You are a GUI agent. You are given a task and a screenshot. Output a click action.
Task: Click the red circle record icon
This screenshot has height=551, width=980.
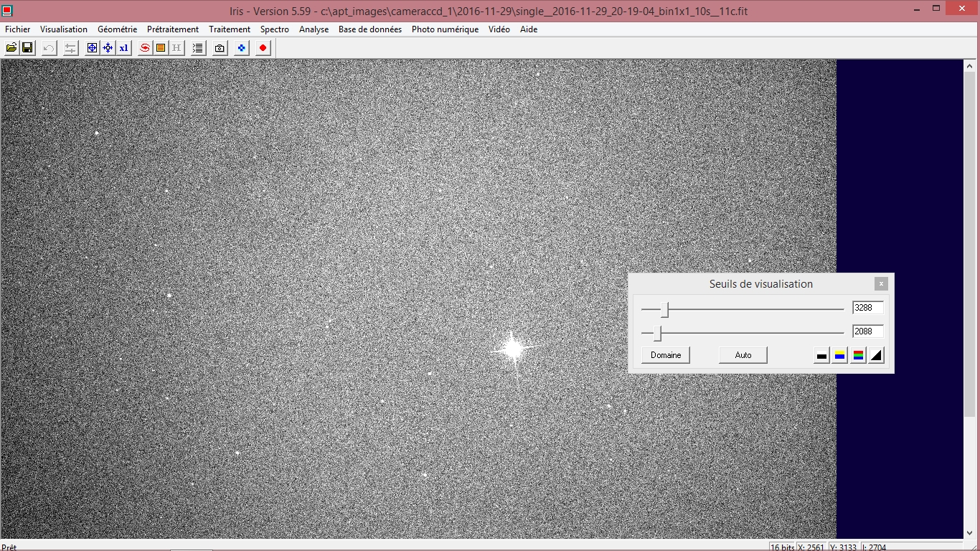[x=263, y=48]
